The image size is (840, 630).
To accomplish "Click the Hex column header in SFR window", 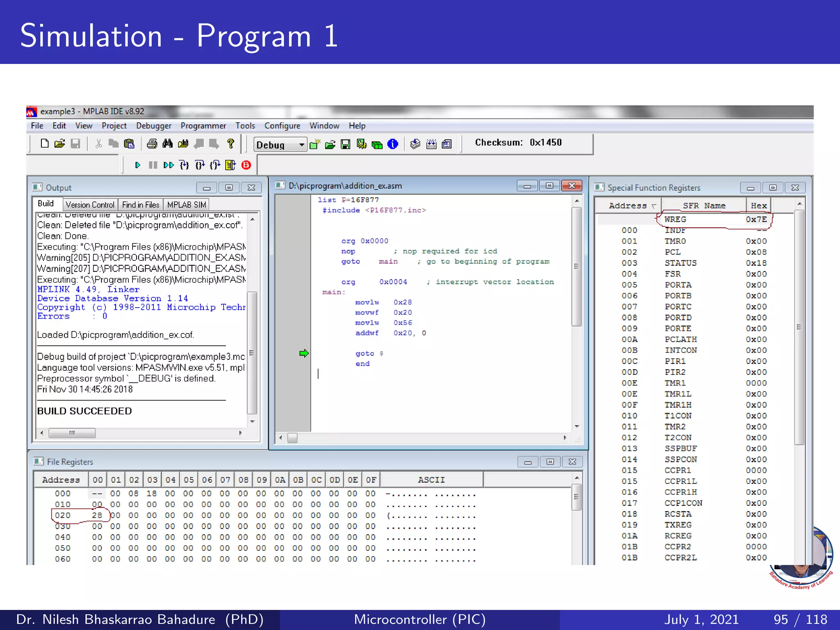I will coord(758,205).
